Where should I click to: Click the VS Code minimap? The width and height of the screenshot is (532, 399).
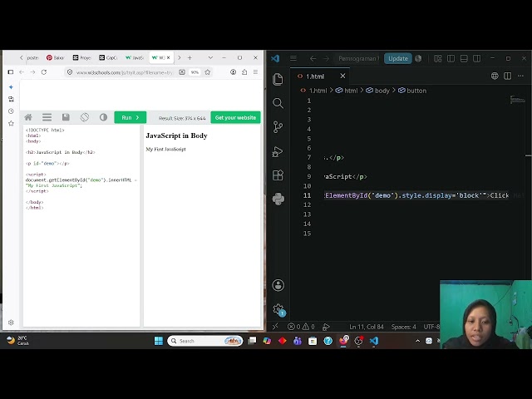pos(517,100)
